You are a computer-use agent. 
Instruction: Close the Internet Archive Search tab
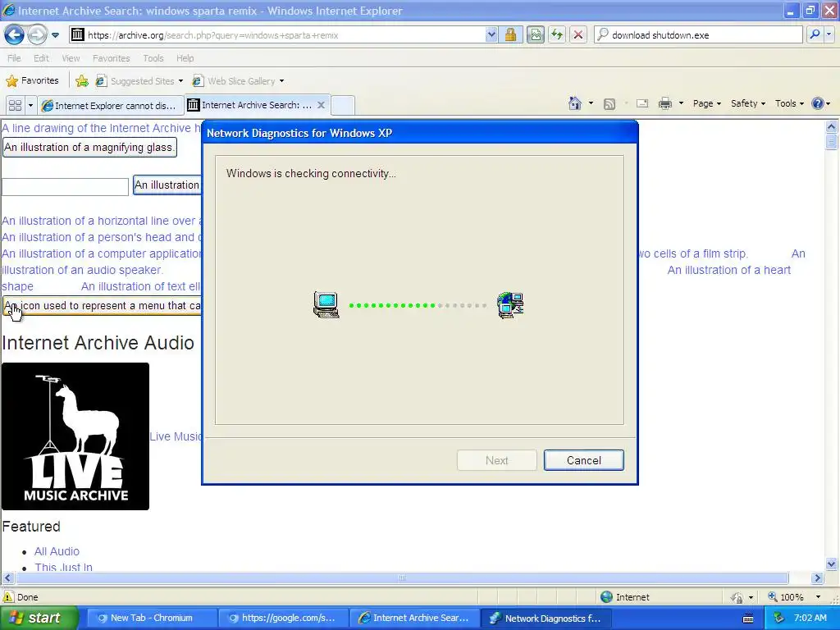(x=321, y=105)
